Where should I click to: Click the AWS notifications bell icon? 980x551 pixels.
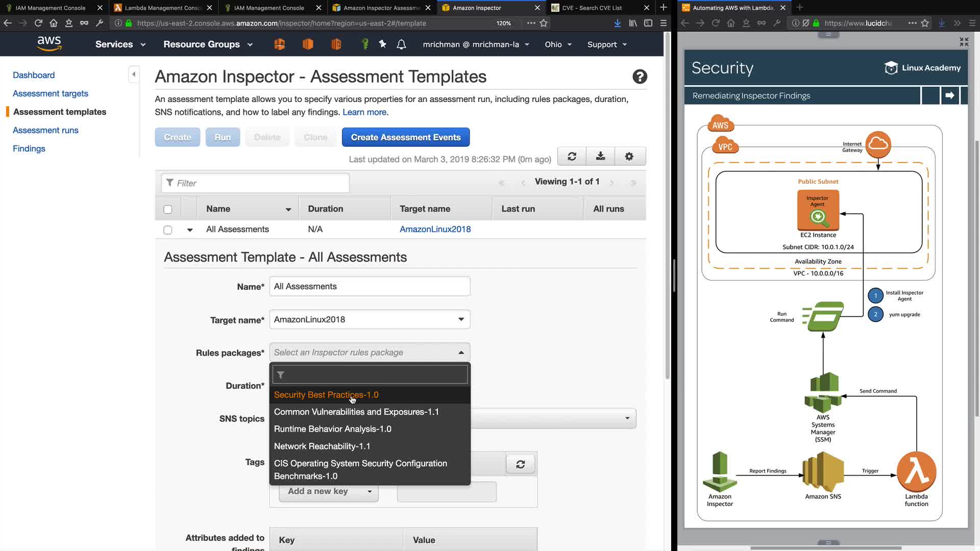pos(401,44)
